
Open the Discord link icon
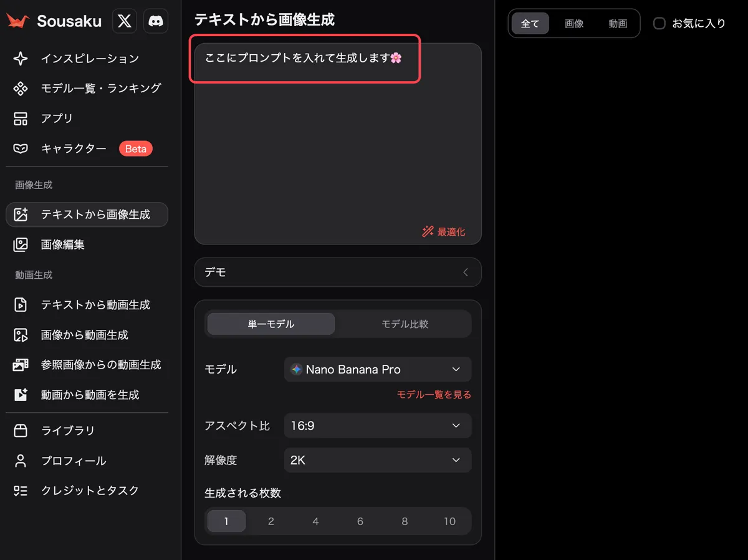[x=156, y=21]
